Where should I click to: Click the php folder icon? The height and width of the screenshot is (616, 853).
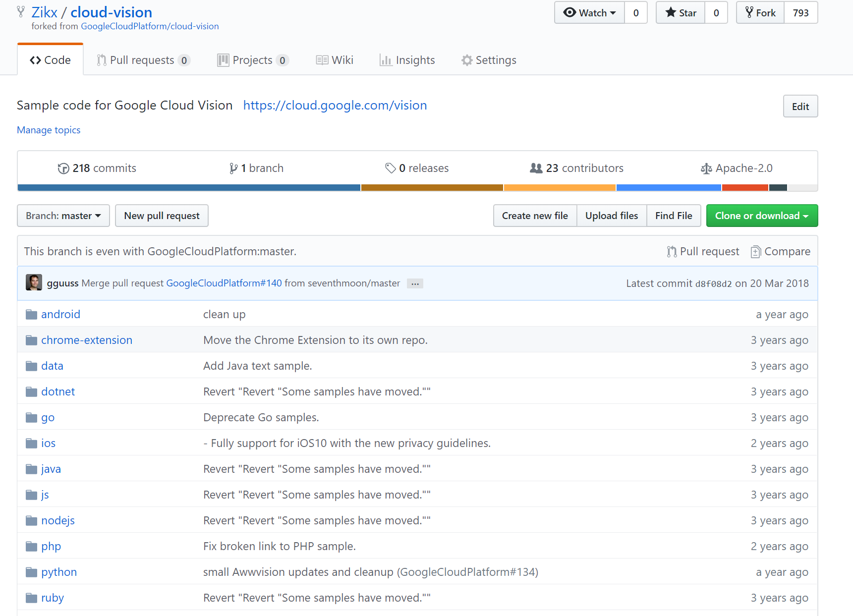(32, 546)
